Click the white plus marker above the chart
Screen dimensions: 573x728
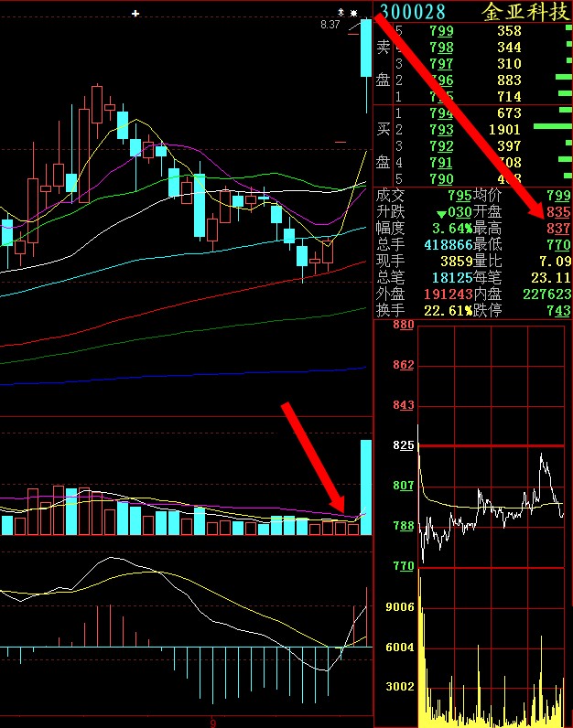[x=136, y=14]
